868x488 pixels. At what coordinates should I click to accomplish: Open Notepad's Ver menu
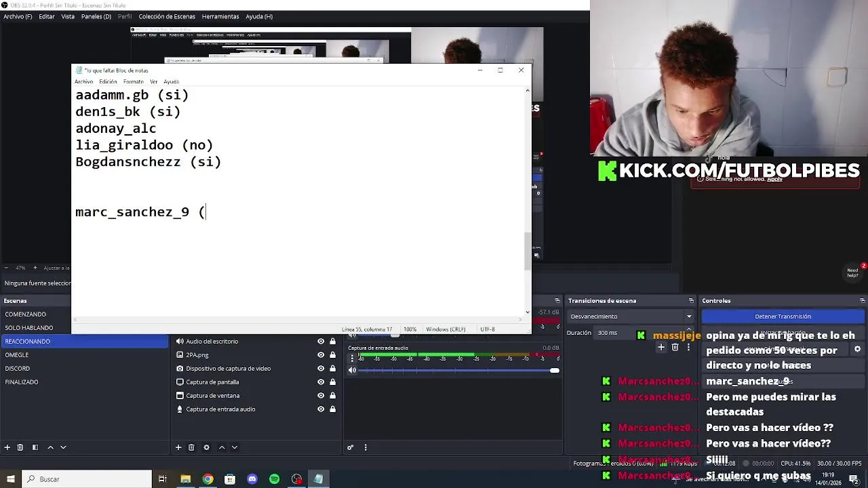(x=154, y=81)
